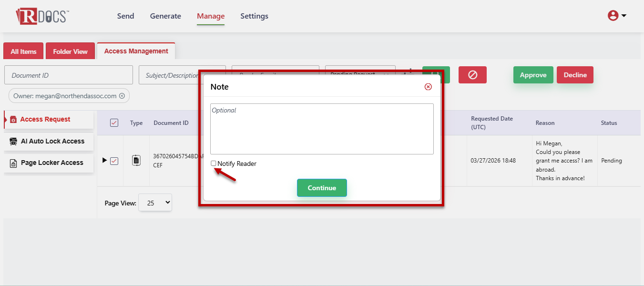Click Continue in the Note dialog
Viewport: 644px width, 286px height.
coord(322,188)
